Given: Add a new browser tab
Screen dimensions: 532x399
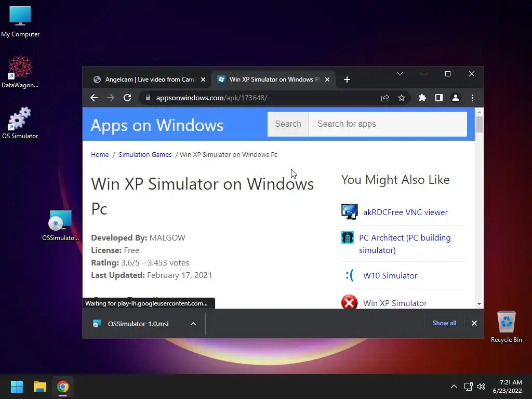Looking at the screenshot, I should [x=347, y=79].
